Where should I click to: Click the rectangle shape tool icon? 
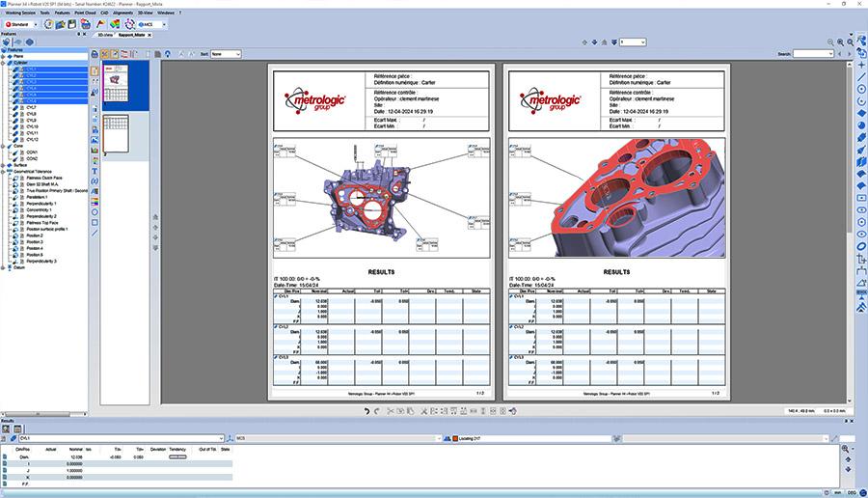click(x=95, y=223)
